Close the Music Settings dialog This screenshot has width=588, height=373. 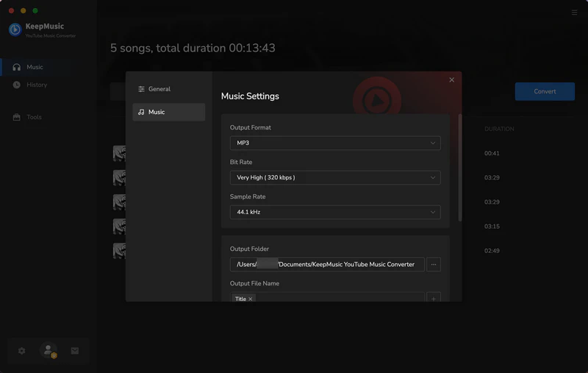coord(451,79)
